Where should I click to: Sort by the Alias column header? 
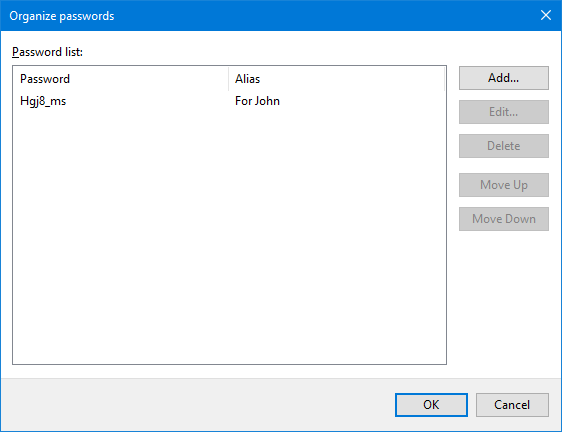(337, 79)
